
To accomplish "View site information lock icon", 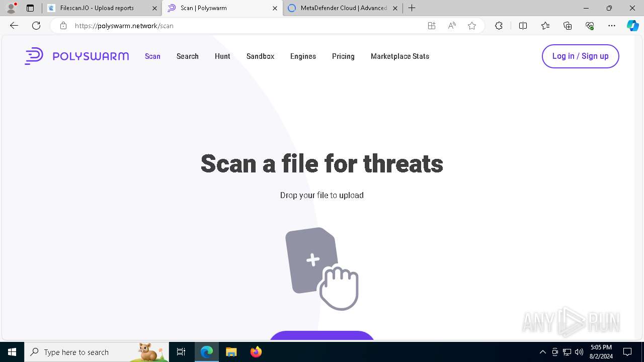I will pyautogui.click(x=63, y=26).
